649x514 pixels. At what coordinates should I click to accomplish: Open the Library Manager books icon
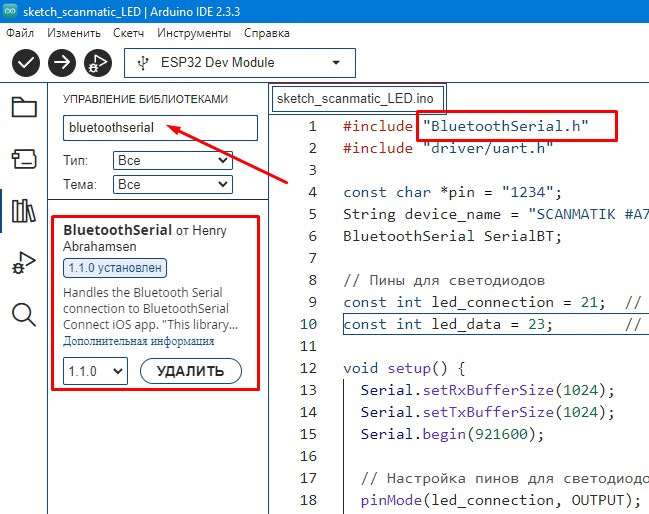pos(24,211)
